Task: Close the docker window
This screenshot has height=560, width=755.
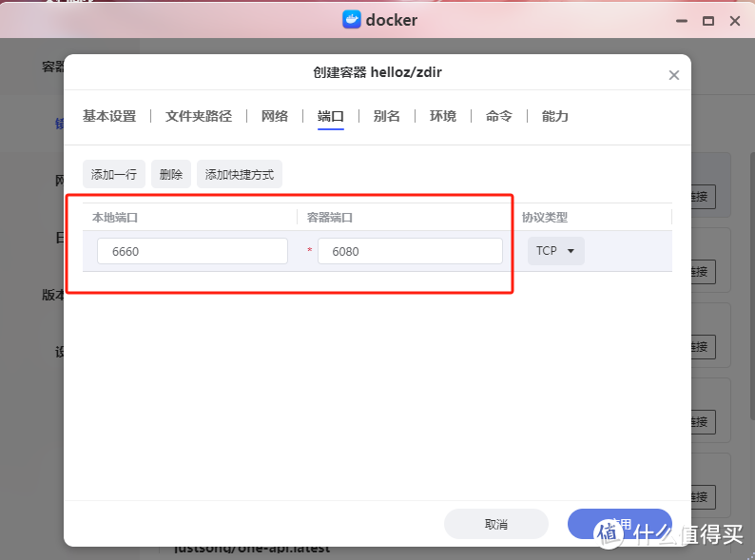Action: click(735, 21)
